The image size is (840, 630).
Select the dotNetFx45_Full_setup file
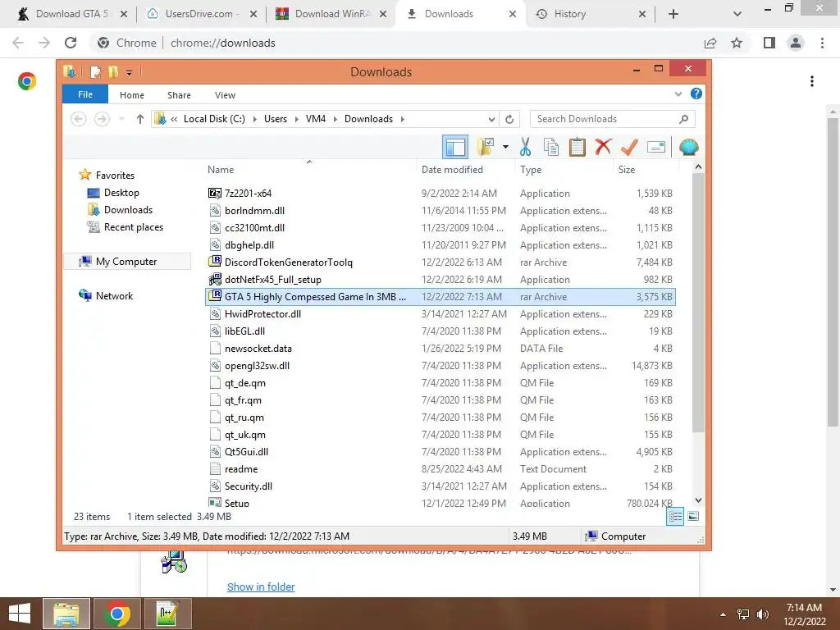tap(440, 279)
